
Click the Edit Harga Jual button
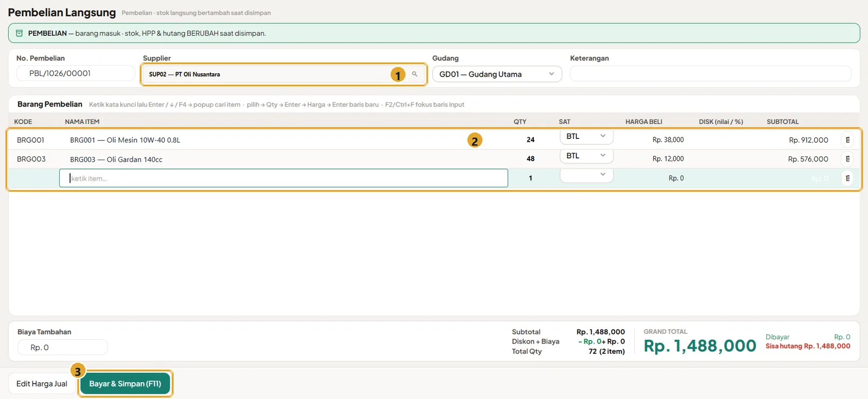(x=42, y=384)
